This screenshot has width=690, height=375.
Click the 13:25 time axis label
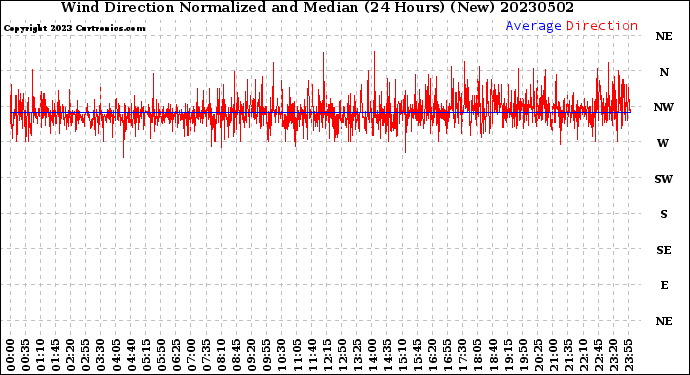357,355
